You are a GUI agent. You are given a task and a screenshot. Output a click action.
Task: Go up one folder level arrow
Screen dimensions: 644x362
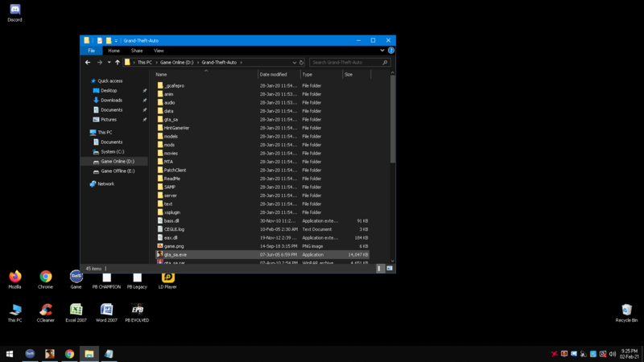pos(118,63)
